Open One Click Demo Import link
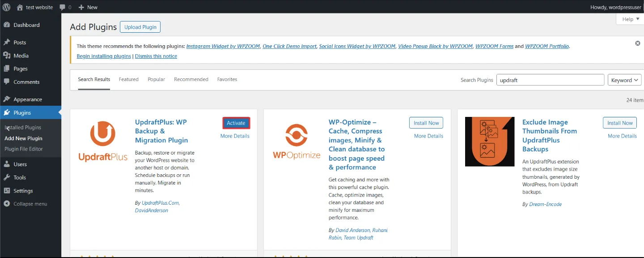The height and width of the screenshot is (258, 644). (290, 46)
